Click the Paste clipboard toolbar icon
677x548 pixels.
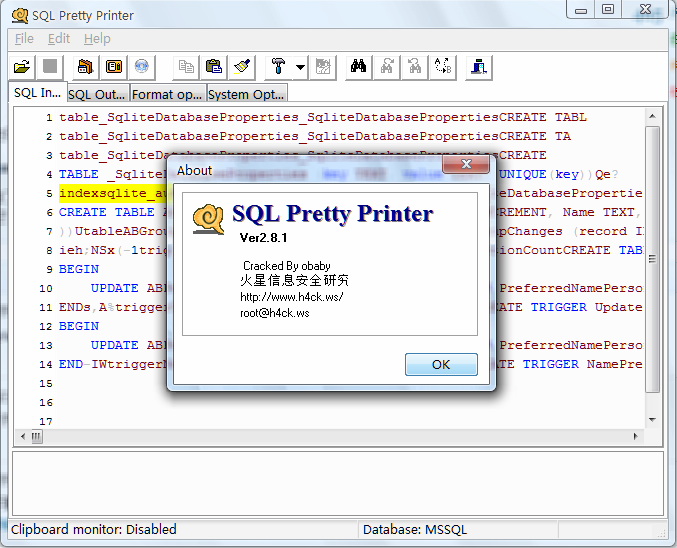[214, 67]
